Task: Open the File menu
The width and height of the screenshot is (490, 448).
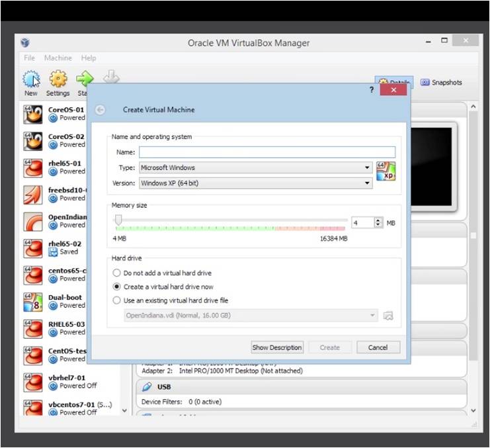Action: (30, 58)
